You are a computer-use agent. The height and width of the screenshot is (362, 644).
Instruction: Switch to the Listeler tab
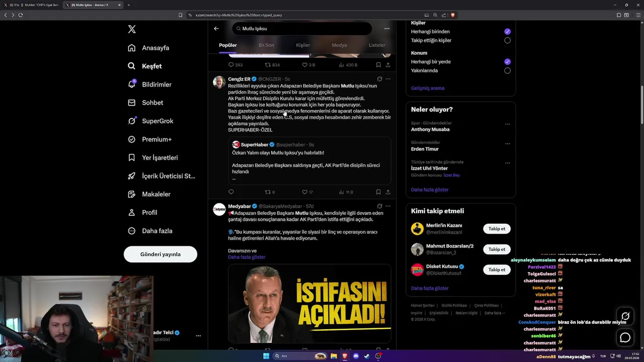click(377, 45)
